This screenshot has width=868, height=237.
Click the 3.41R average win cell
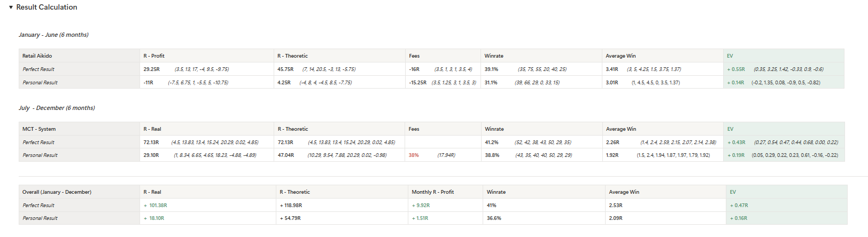663,69
